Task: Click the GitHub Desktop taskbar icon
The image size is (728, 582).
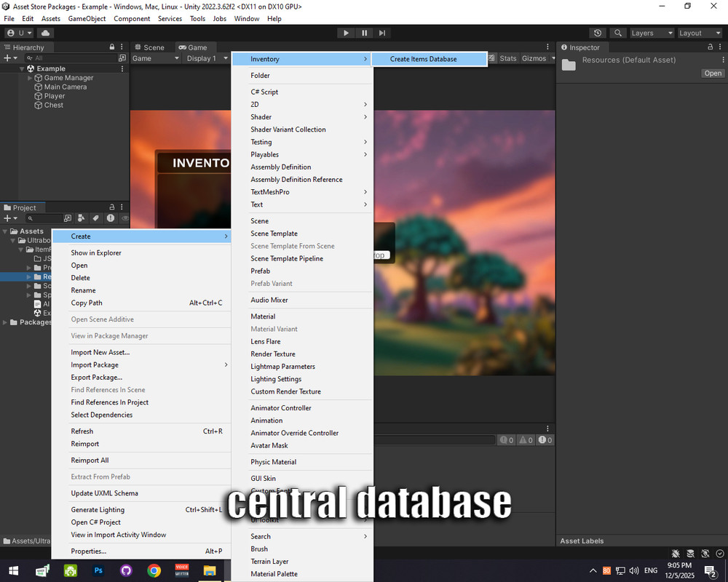Action: (x=126, y=570)
